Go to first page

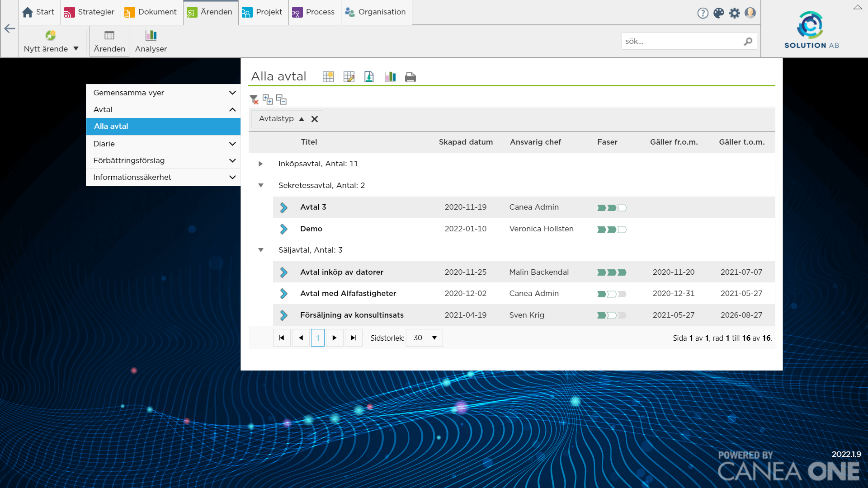(x=282, y=338)
